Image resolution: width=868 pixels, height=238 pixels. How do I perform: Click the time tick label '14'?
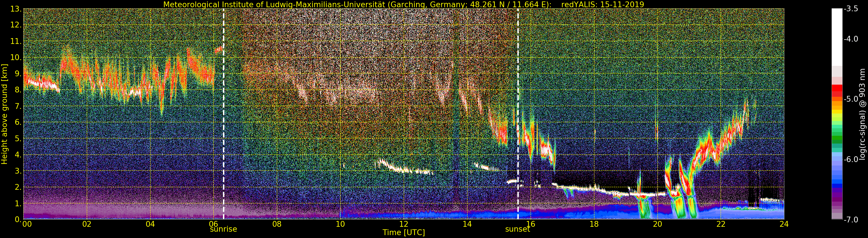pos(467,224)
